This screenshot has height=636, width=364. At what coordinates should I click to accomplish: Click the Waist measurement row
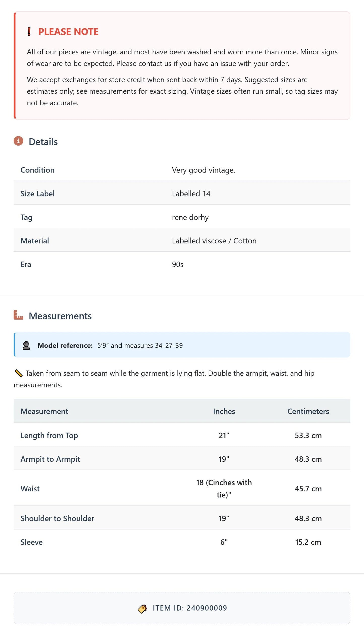[182, 489]
